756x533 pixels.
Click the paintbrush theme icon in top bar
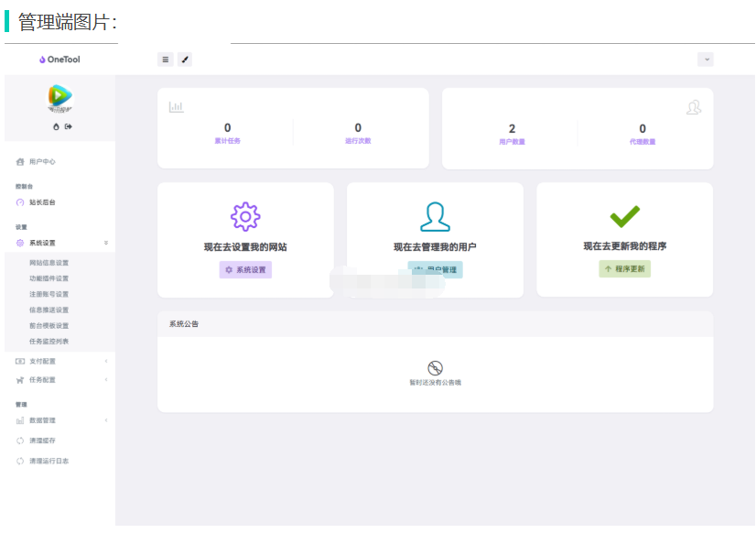185,60
